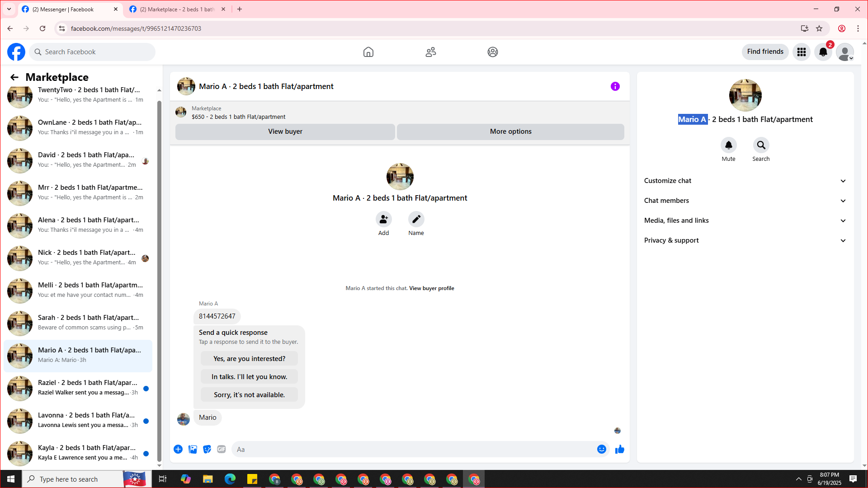Bookmark this page star icon
This screenshot has height=488, width=868.
819,28
